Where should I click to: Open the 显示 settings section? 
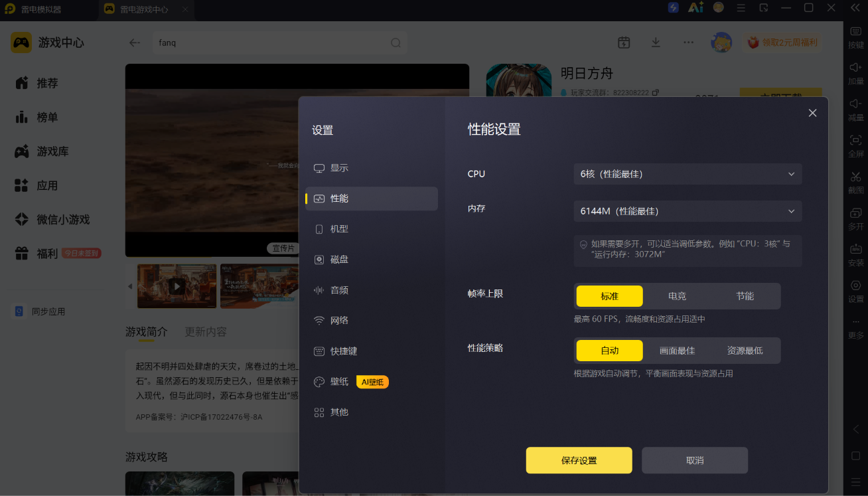(x=372, y=168)
